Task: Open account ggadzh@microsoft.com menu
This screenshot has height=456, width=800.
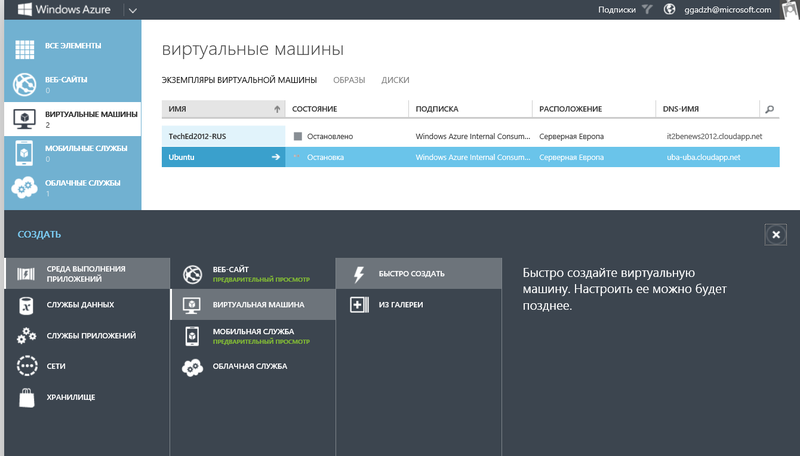Action: point(728,10)
